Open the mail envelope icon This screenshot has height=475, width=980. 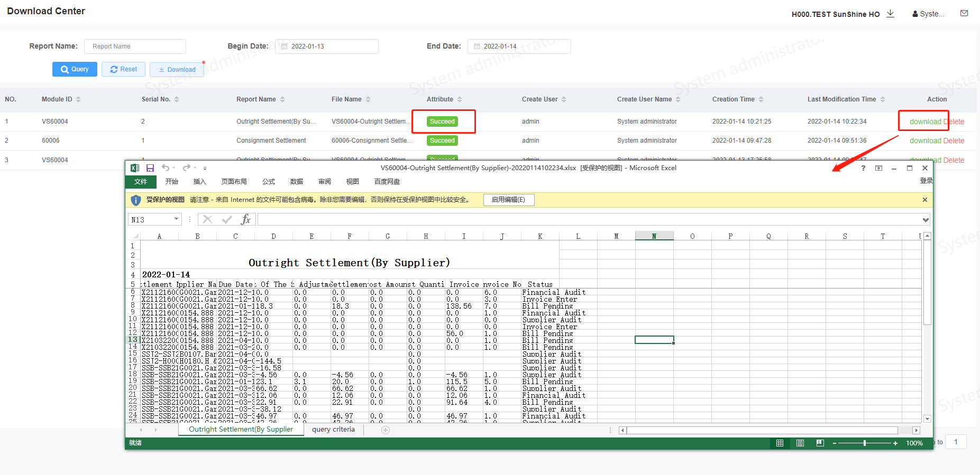[x=964, y=14]
